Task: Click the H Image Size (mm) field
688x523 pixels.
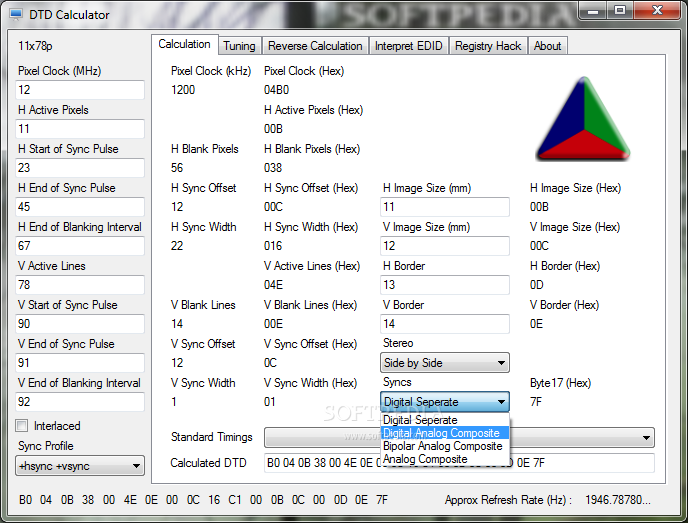Action: pyautogui.click(x=445, y=207)
